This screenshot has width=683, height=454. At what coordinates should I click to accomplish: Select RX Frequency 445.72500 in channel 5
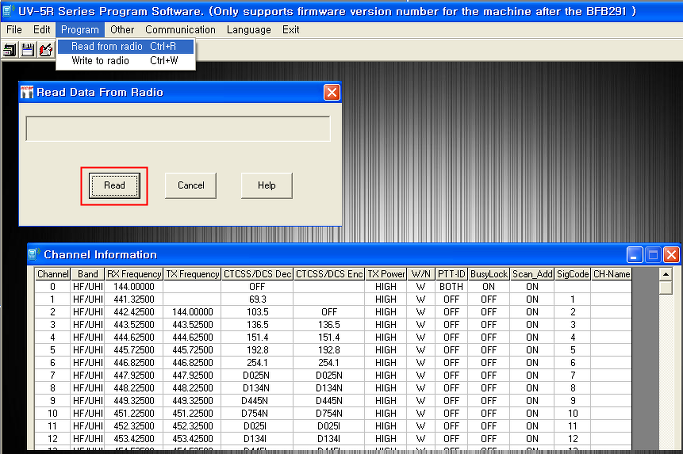(x=134, y=350)
